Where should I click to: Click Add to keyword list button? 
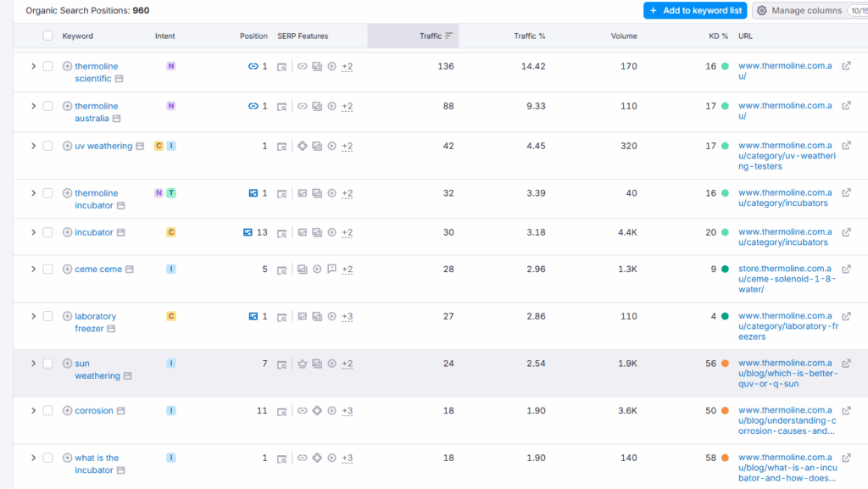(x=694, y=10)
